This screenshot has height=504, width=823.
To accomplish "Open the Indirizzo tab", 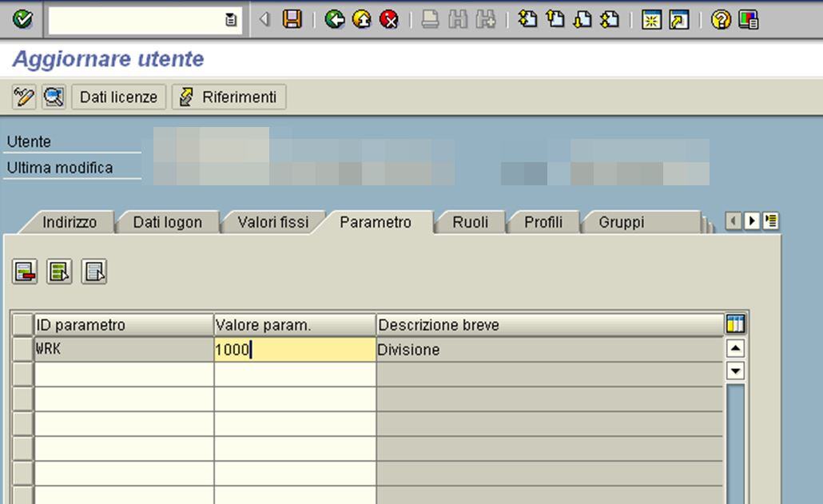I will [x=69, y=223].
